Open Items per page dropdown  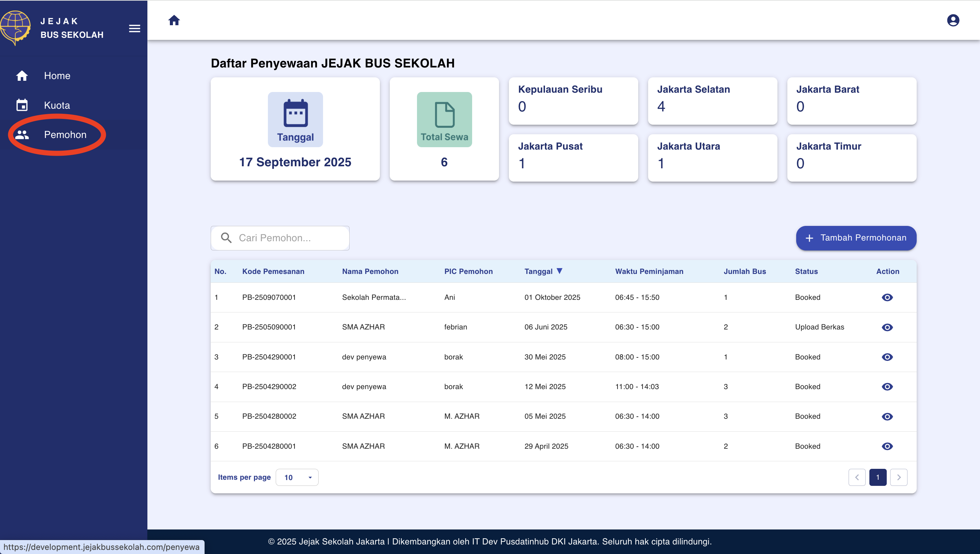[x=297, y=477]
